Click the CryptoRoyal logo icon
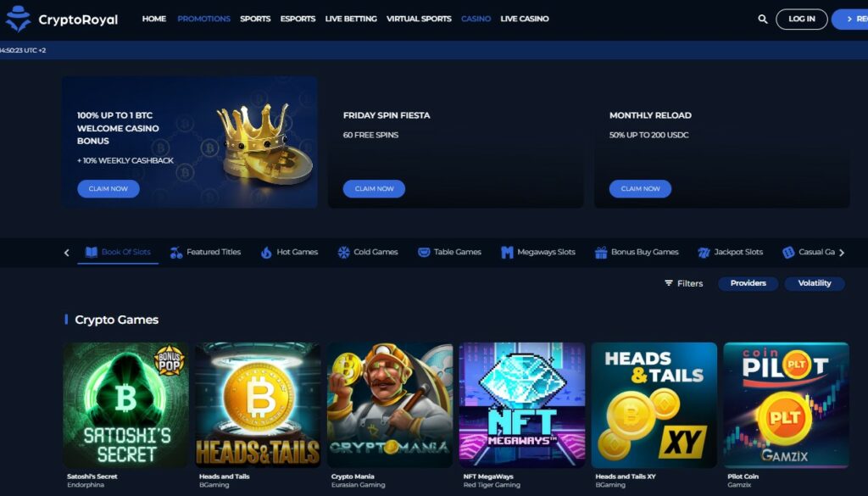This screenshot has height=496, width=868. (x=18, y=19)
